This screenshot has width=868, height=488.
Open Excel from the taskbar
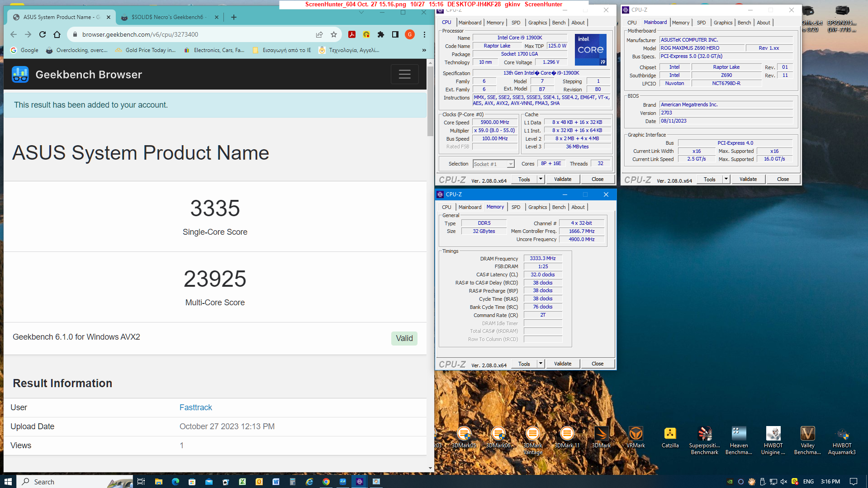point(242,481)
